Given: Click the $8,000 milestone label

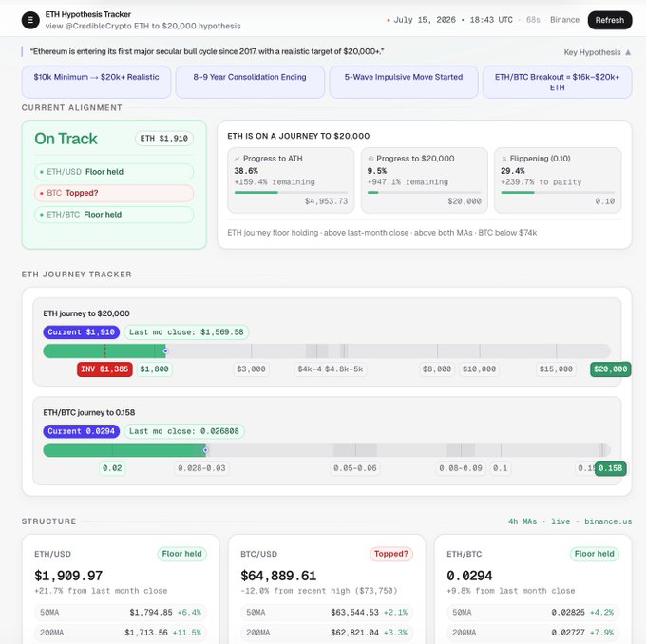Looking at the screenshot, I should [x=437, y=369].
